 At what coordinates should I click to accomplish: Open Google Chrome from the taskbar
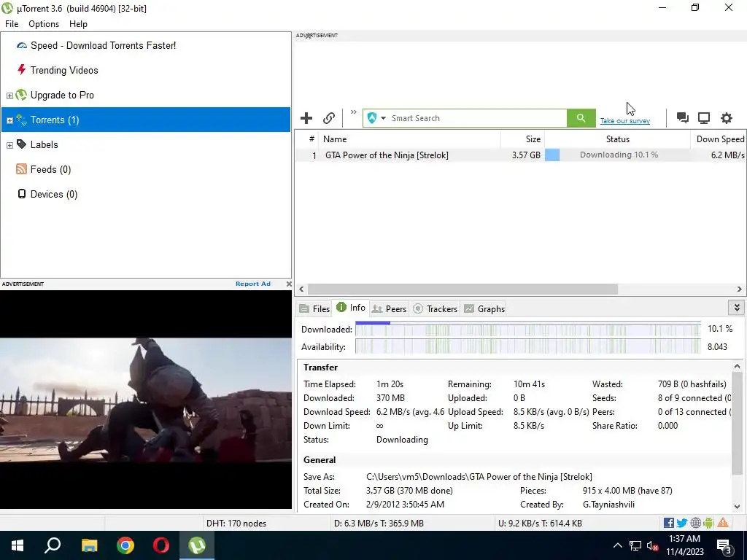coord(125,545)
